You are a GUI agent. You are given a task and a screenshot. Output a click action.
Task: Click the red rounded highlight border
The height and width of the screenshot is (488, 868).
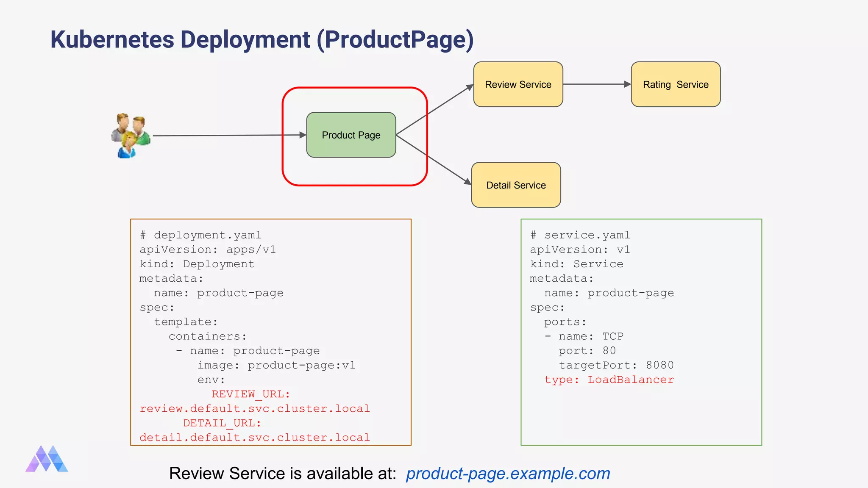point(354,88)
